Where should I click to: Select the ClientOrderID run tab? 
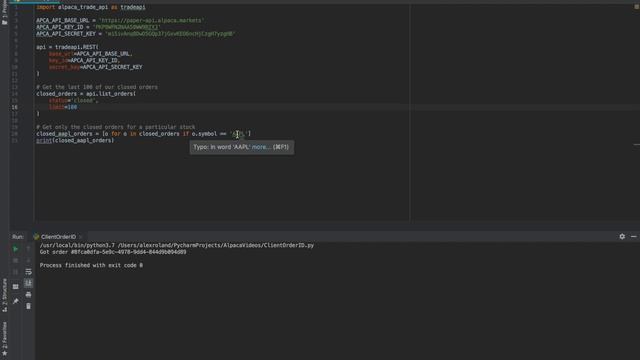[x=58, y=237]
